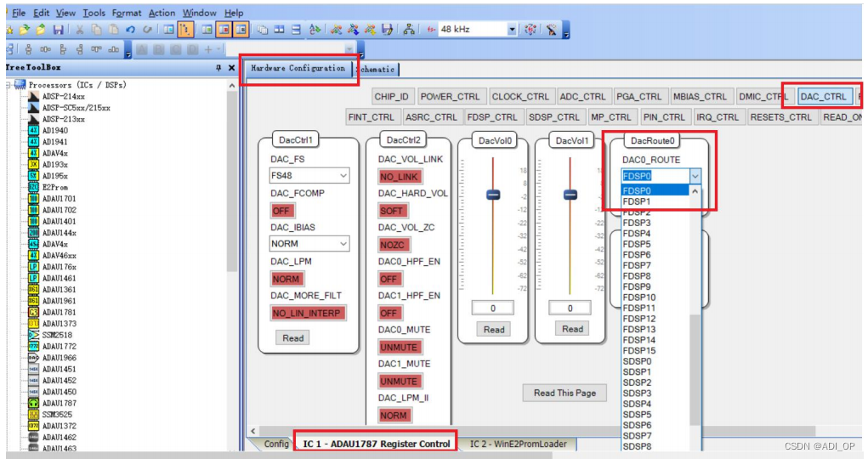Toggle the highlighted tree view toolbar icon

pyautogui.click(x=185, y=30)
